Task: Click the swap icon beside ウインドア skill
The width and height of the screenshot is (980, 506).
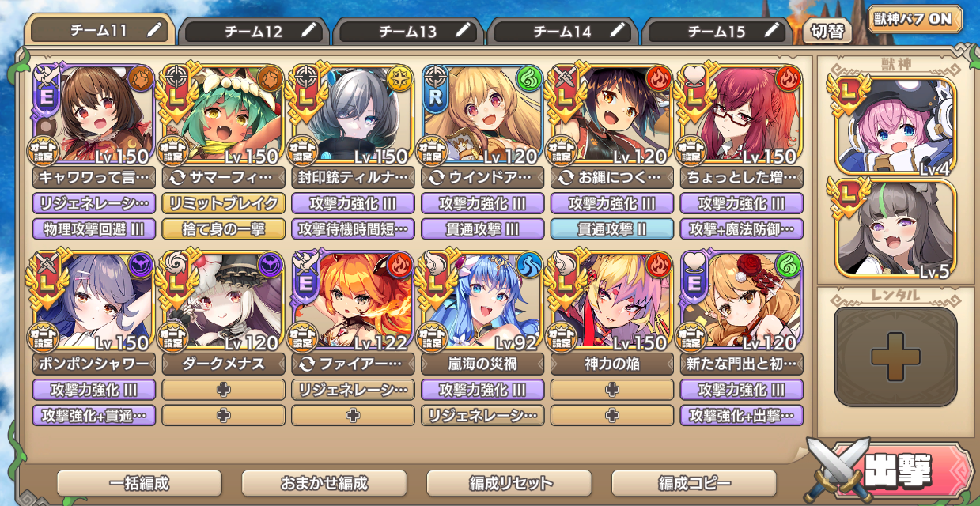Action: tap(436, 176)
